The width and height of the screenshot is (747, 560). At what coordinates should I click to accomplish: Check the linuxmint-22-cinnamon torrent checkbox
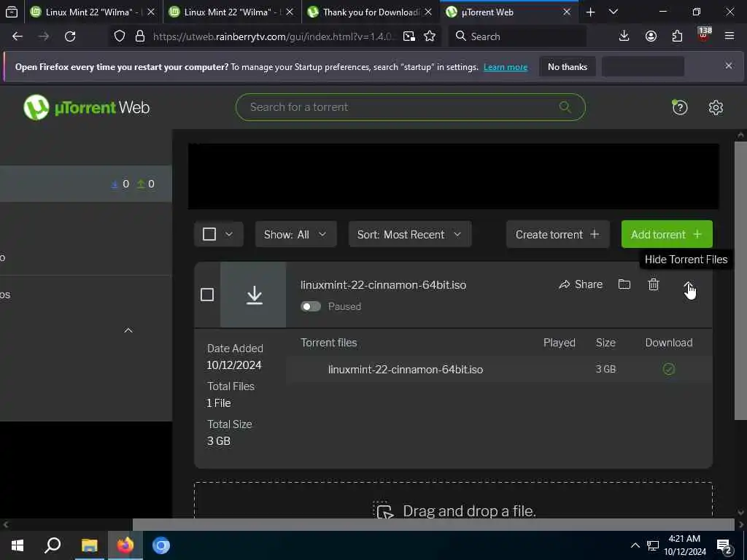(206, 295)
